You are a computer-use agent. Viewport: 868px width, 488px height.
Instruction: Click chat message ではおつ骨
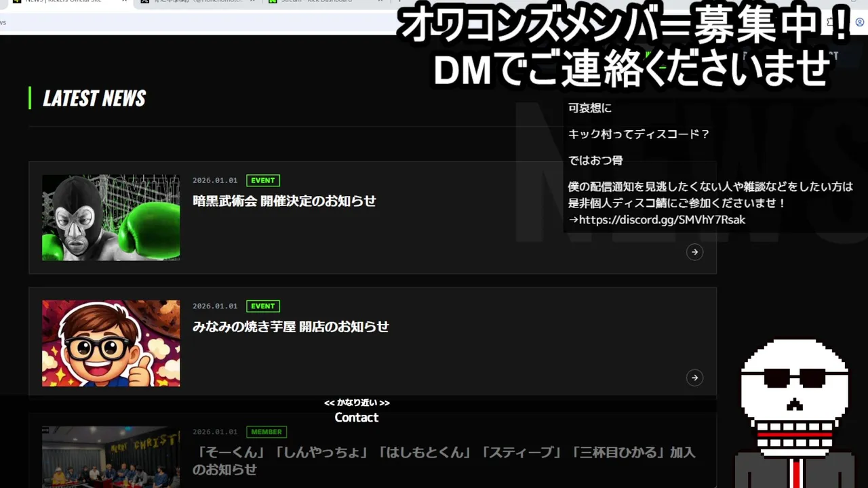coord(595,161)
